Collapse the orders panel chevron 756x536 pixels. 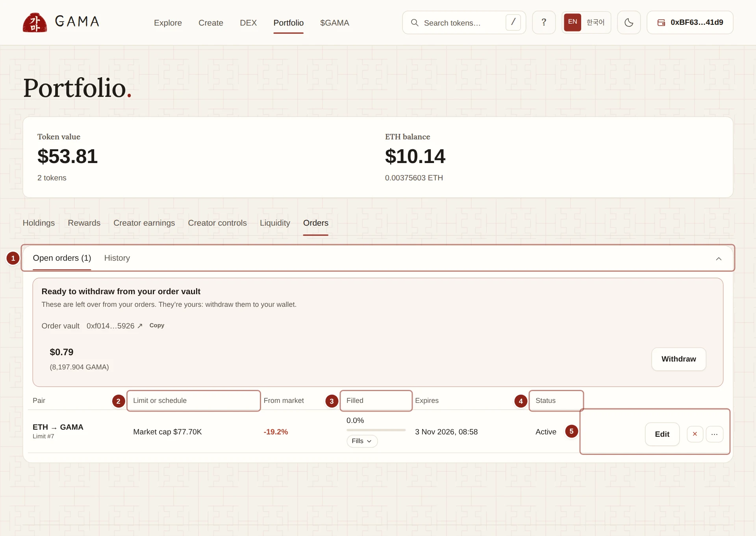[x=719, y=259]
